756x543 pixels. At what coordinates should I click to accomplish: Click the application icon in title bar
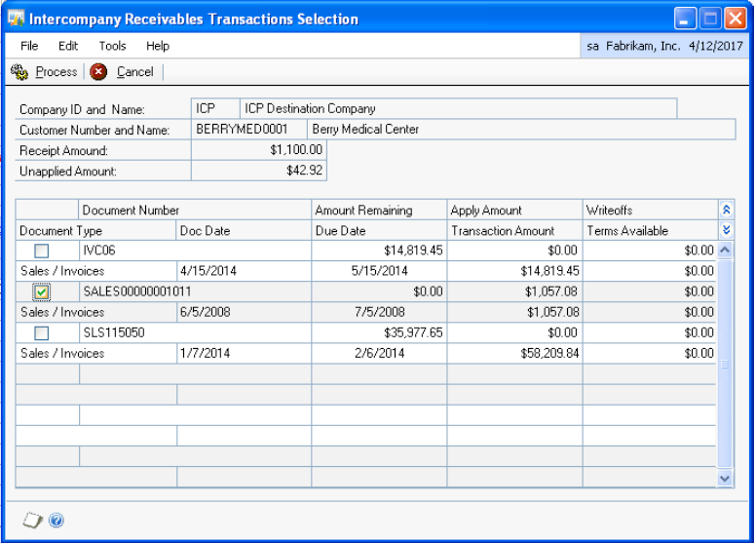click(x=17, y=19)
